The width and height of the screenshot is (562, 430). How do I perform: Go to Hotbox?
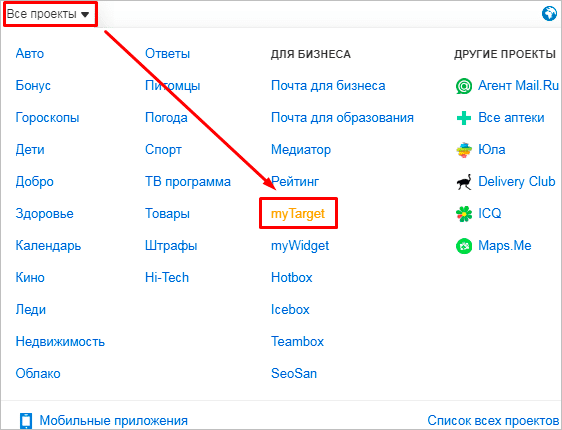[x=292, y=278]
